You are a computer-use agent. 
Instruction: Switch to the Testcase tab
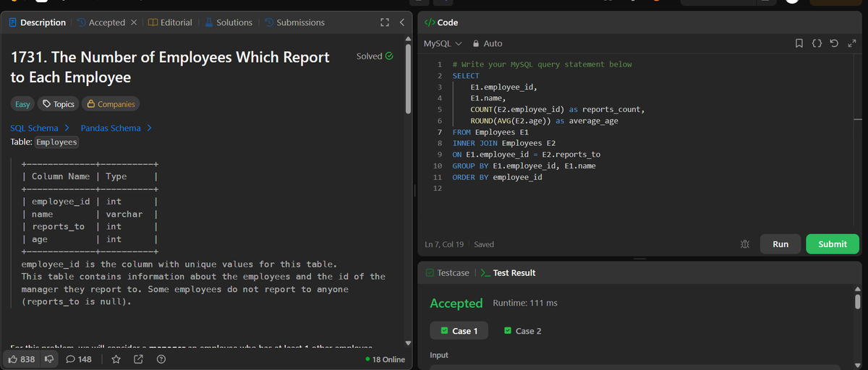(447, 272)
